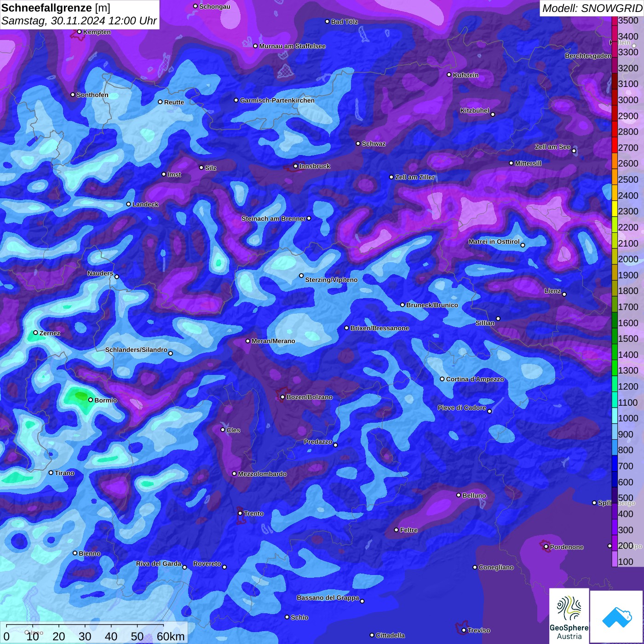The width and height of the screenshot is (644, 644).
Task: Click the Kitzbühel label
Action: coord(475,110)
